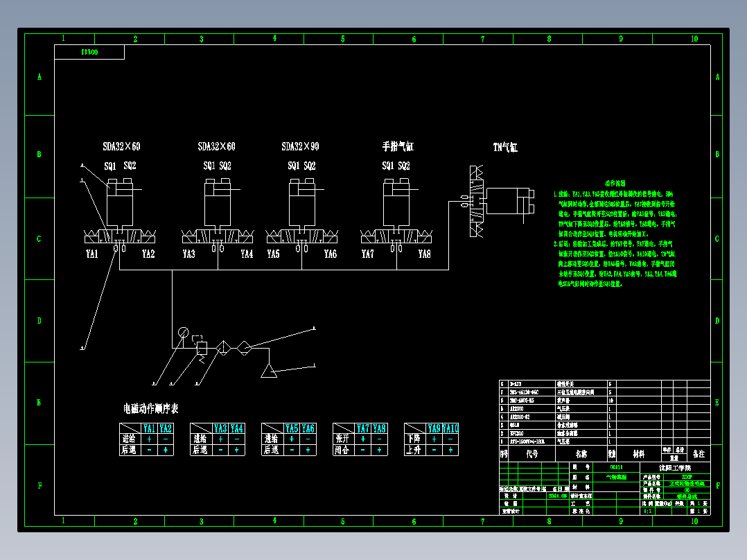
Task: Click the TN气缸 label
Action: (505, 147)
